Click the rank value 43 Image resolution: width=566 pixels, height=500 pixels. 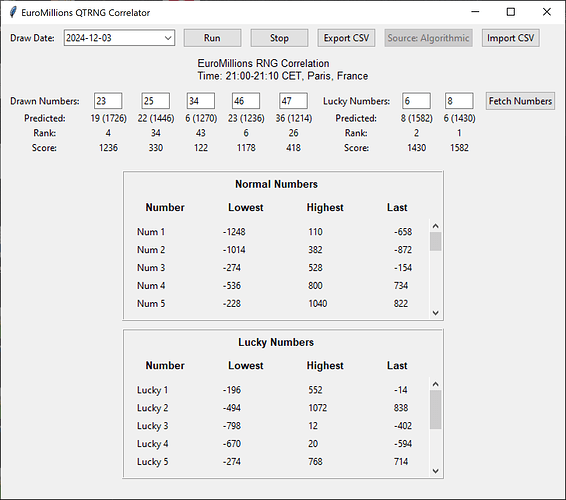pos(201,133)
